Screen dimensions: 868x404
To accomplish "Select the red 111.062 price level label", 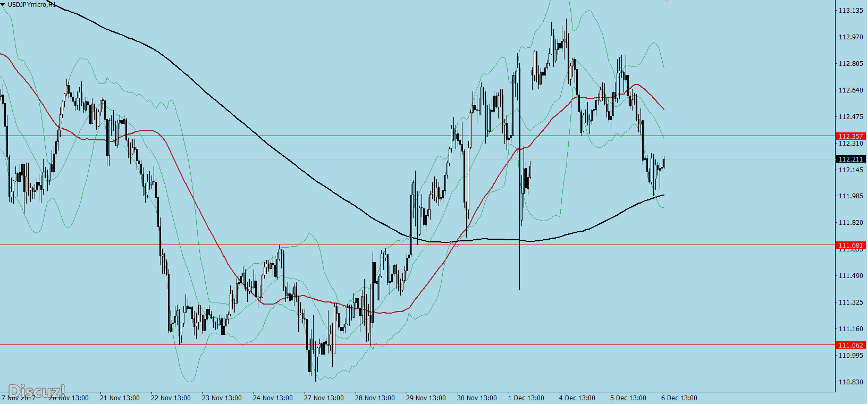I will 850,345.
